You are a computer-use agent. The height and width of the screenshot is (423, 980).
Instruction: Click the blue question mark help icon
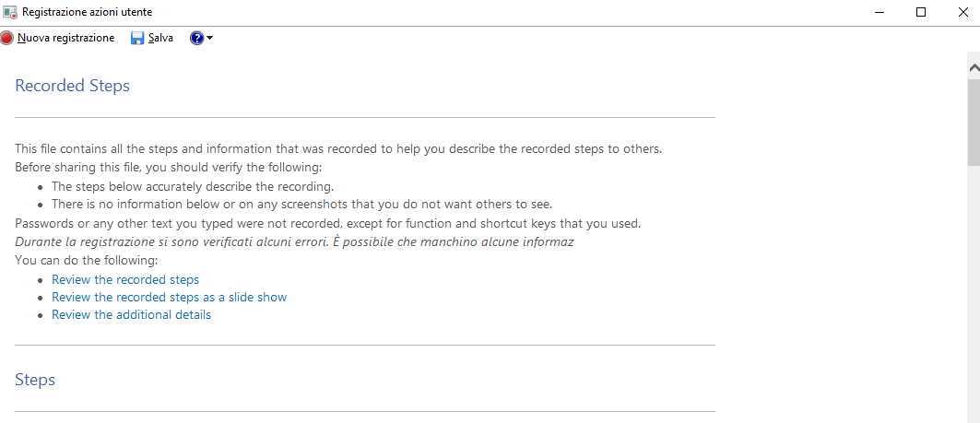tap(196, 39)
